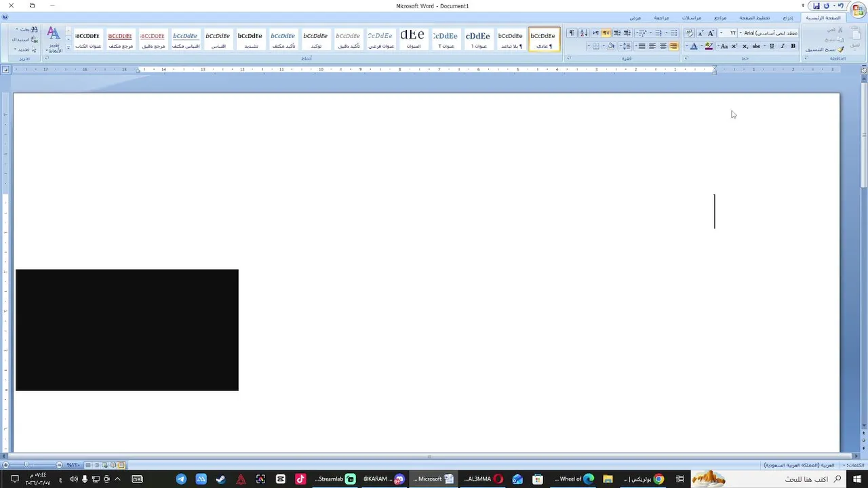Open the References (مراجع) tab
Screen dimensions: 868x488
click(720, 18)
